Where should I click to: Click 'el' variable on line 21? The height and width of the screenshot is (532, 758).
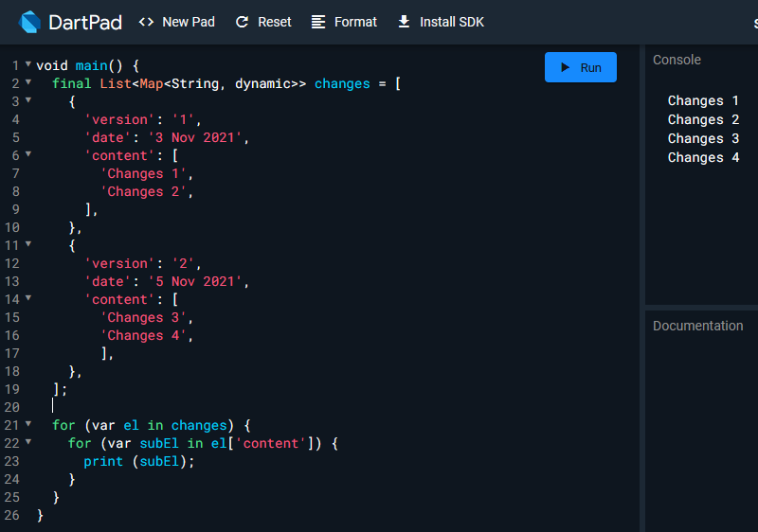pos(131,425)
